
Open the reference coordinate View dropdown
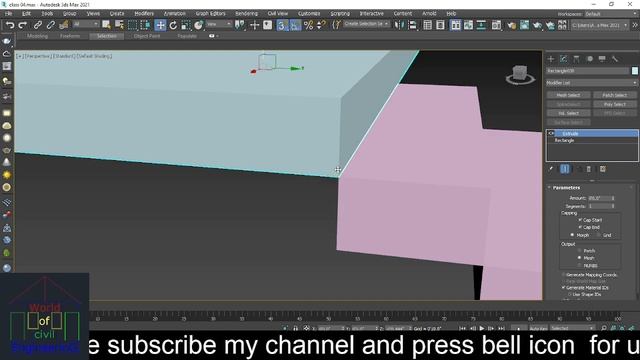219,25
